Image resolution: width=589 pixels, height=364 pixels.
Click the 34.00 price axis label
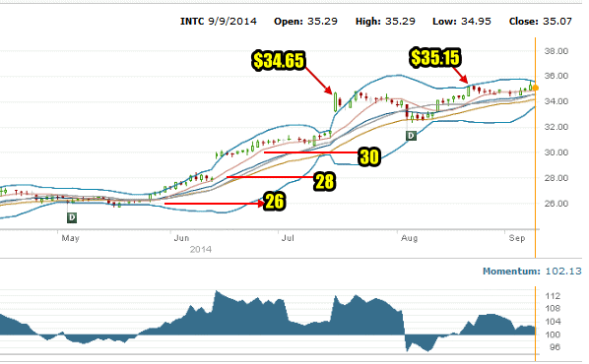pyautogui.click(x=556, y=101)
